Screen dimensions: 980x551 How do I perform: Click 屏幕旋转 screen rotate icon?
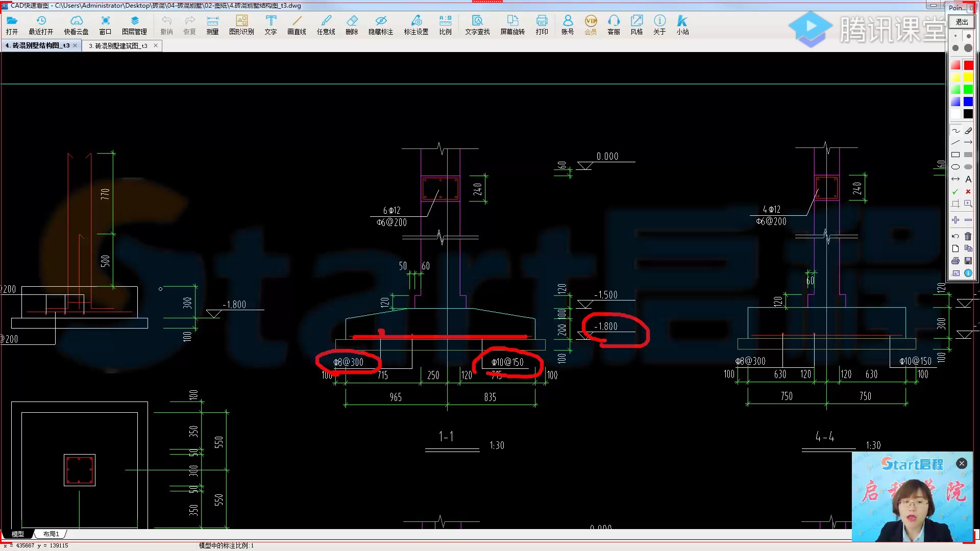512,24
